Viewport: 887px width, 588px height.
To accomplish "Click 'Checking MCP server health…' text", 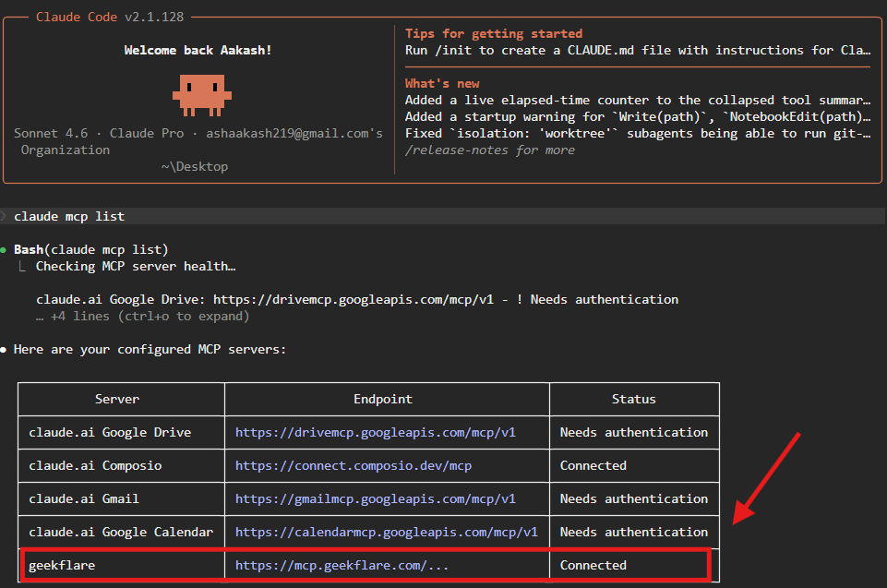I will tap(136, 266).
